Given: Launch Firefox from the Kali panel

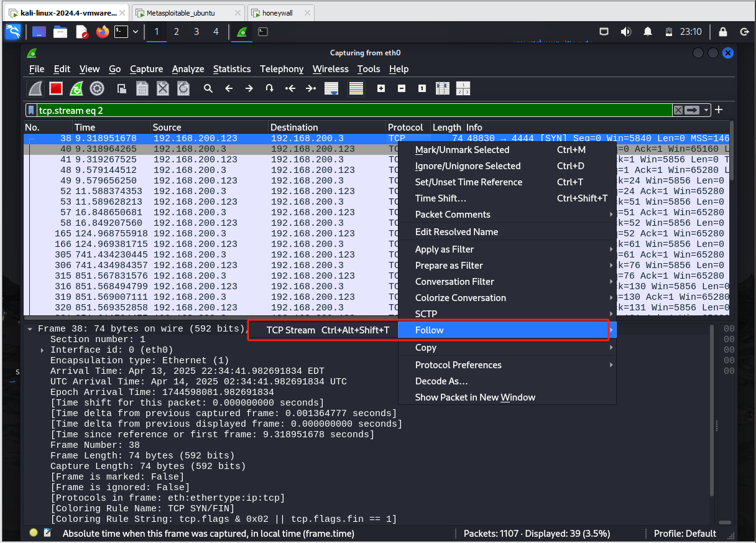Looking at the screenshot, I should [x=102, y=32].
